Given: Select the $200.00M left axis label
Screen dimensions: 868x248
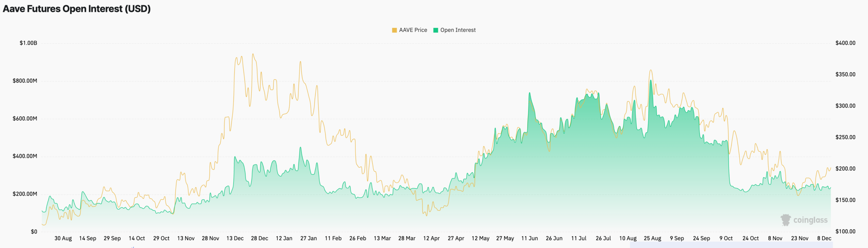Looking at the screenshot, I should click(x=25, y=194).
